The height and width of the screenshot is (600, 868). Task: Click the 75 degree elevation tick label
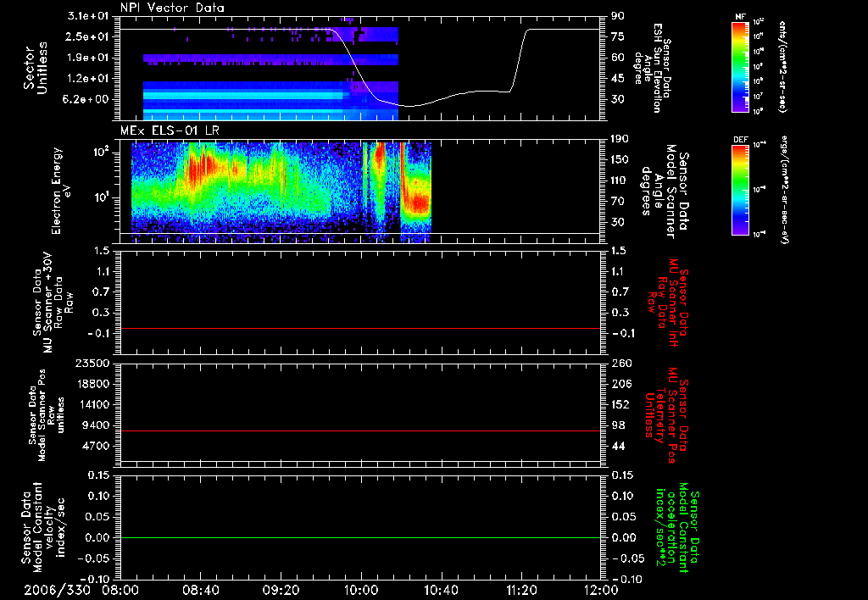(x=618, y=36)
